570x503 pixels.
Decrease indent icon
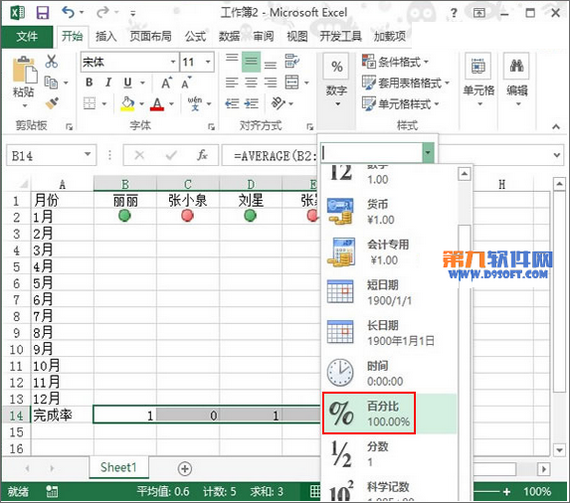(232, 104)
